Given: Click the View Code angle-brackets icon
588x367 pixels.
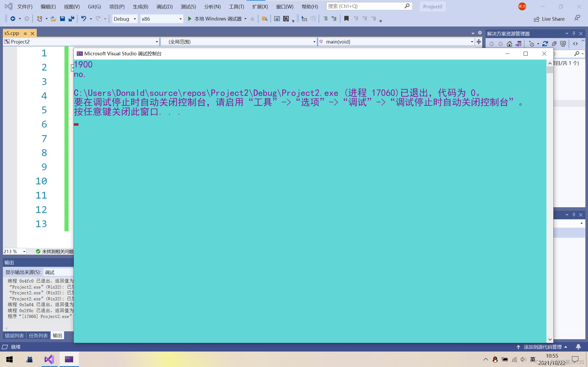Looking at the screenshot, I should [575, 44].
